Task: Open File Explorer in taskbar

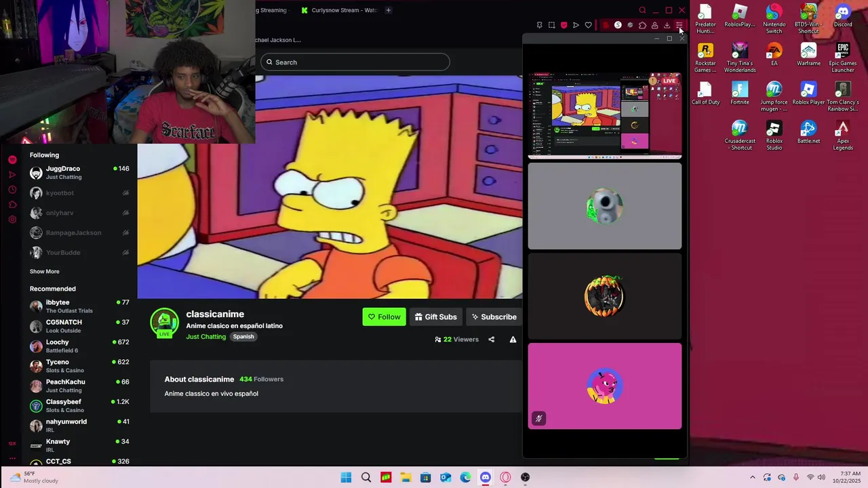Action: pyautogui.click(x=406, y=477)
